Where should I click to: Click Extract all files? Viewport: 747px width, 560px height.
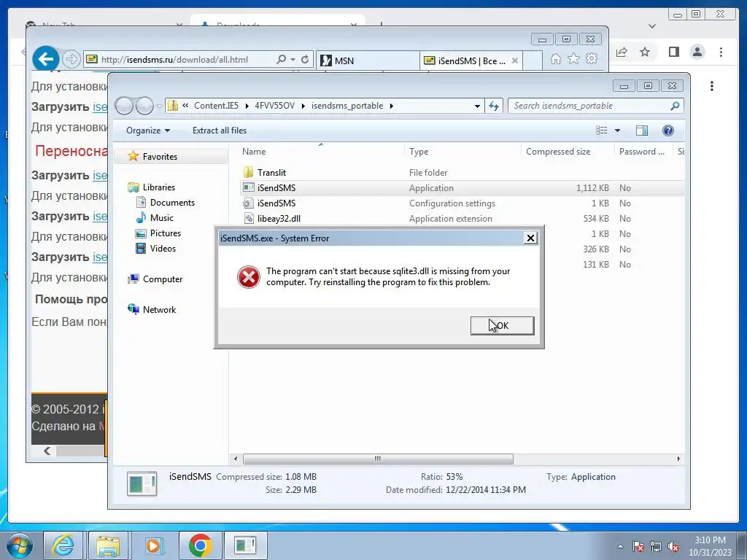pos(220,131)
